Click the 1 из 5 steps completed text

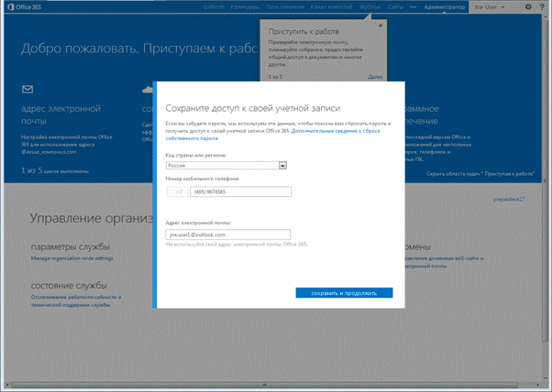click(55, 171)
